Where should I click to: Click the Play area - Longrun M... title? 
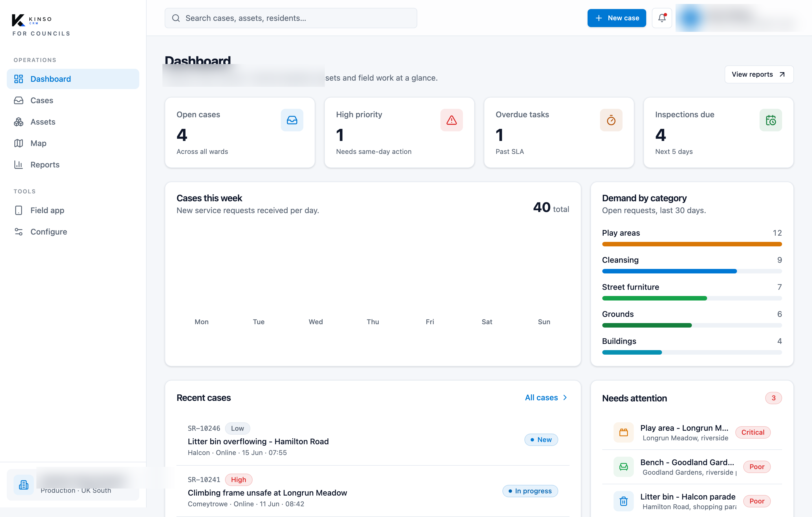point(684,428)
